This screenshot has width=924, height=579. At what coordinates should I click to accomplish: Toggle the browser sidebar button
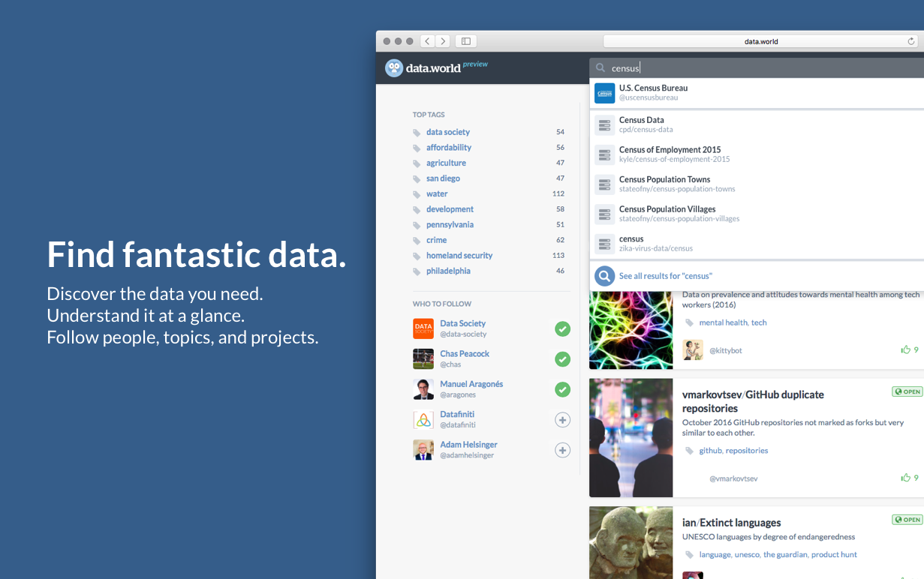coord(465,41)
